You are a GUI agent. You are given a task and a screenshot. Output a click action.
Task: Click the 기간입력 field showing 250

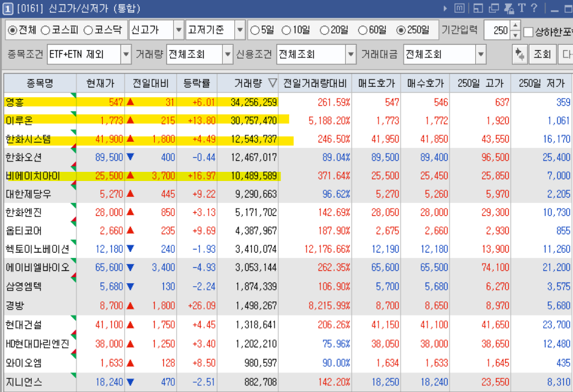pyautogui.click(x=498, y=30)
